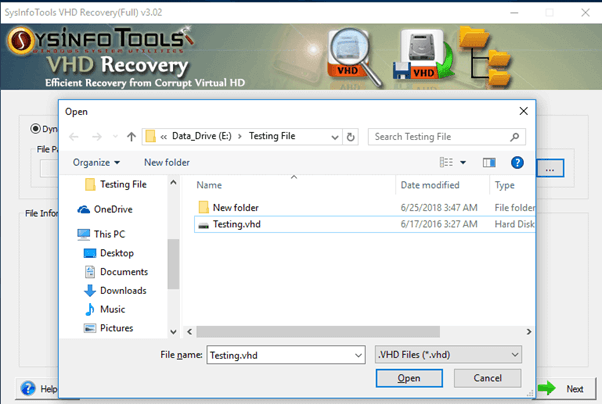Open the Organize menu
Image resolution: width=602 pixels, height=404 pixels.
[96, 163]
